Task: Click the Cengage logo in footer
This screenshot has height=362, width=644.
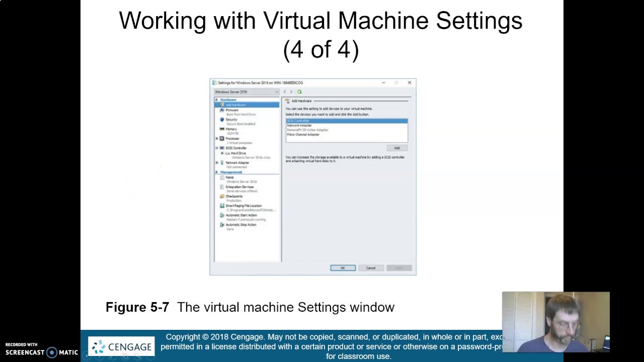Action: tap(121, 346)
